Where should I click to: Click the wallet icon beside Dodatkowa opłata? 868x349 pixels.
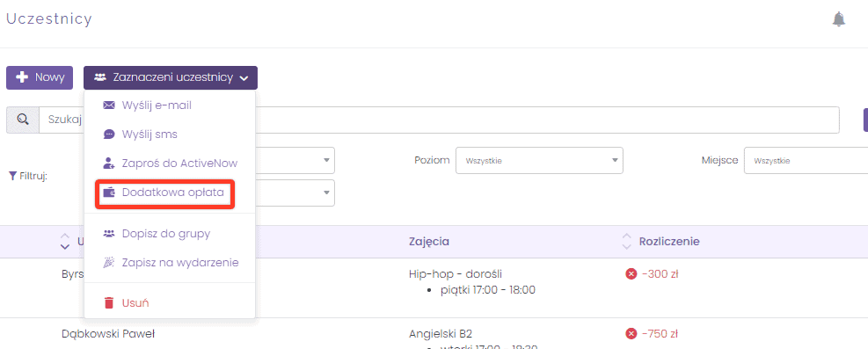(109, 193)
